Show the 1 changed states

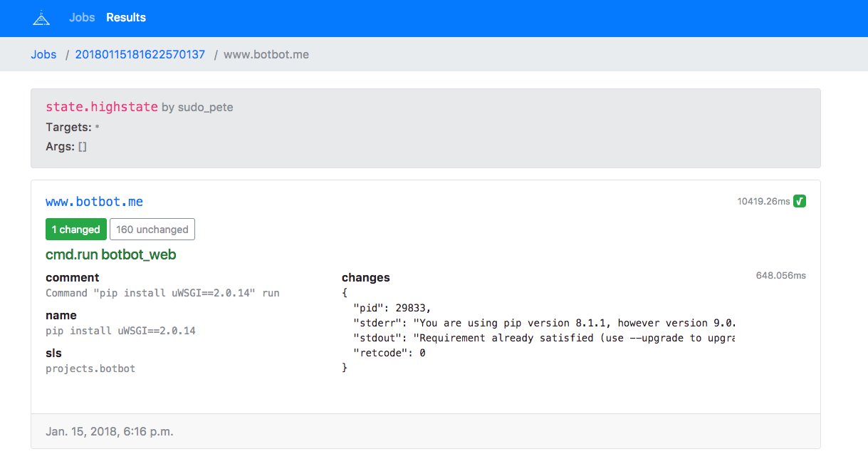click(76, 230)
